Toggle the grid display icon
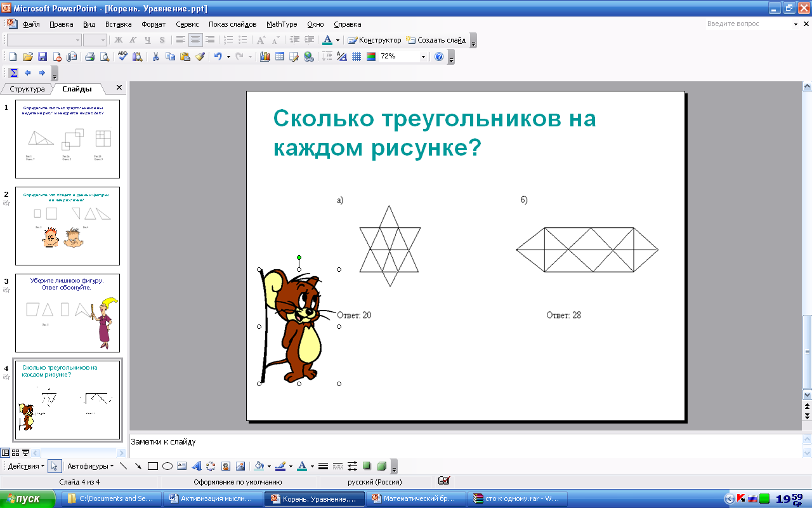812x508 pixels. click(357, 57)
